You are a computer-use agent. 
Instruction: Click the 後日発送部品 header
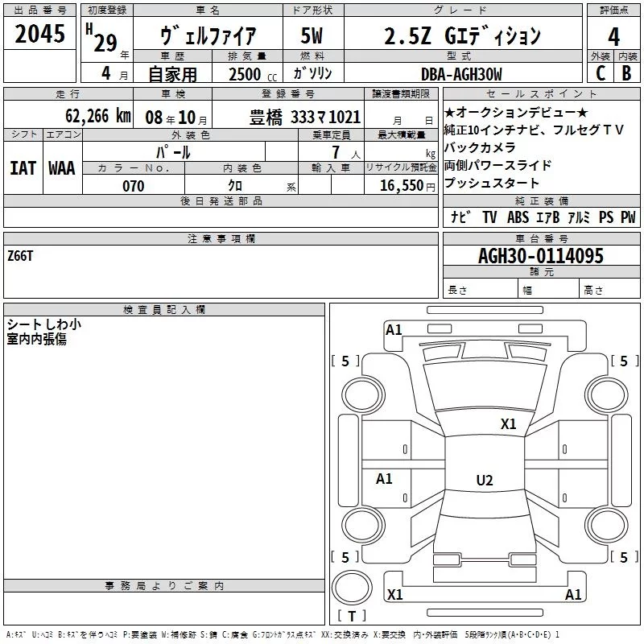pos(221,200)
